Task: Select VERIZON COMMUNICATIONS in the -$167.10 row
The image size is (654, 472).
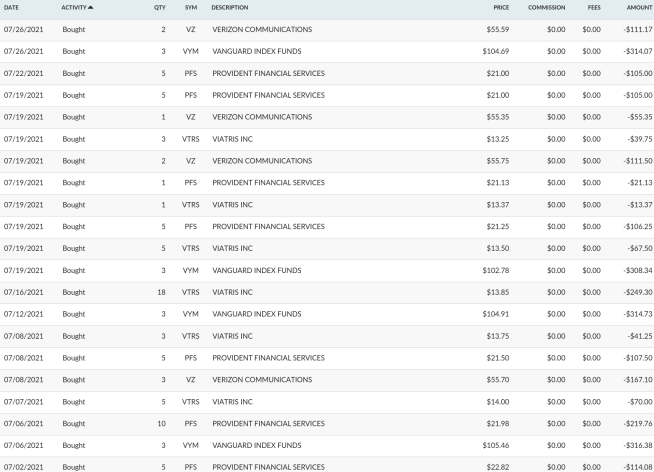Action: [x=262, y=380]
